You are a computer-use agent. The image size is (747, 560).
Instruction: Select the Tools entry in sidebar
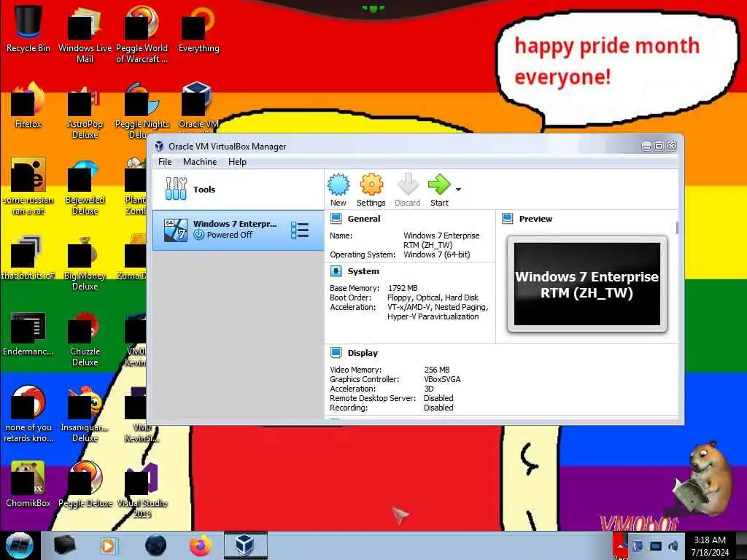[x=238, y=189]
